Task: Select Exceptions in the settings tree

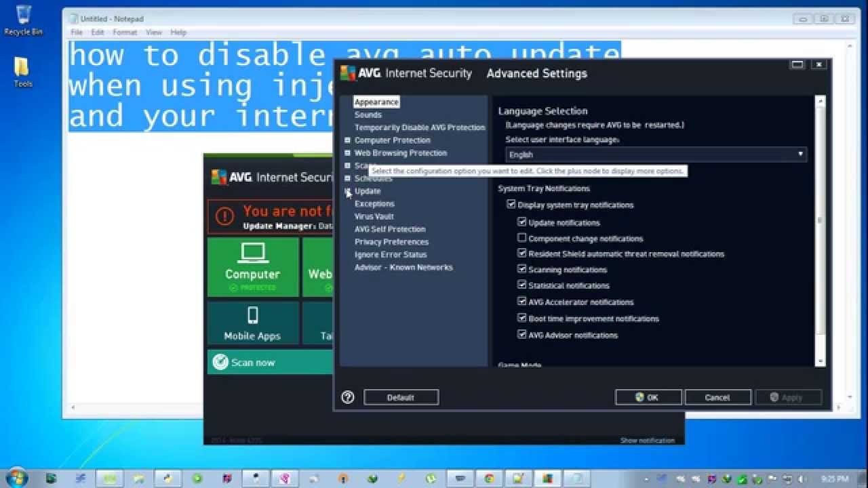Action: point(374,204)
